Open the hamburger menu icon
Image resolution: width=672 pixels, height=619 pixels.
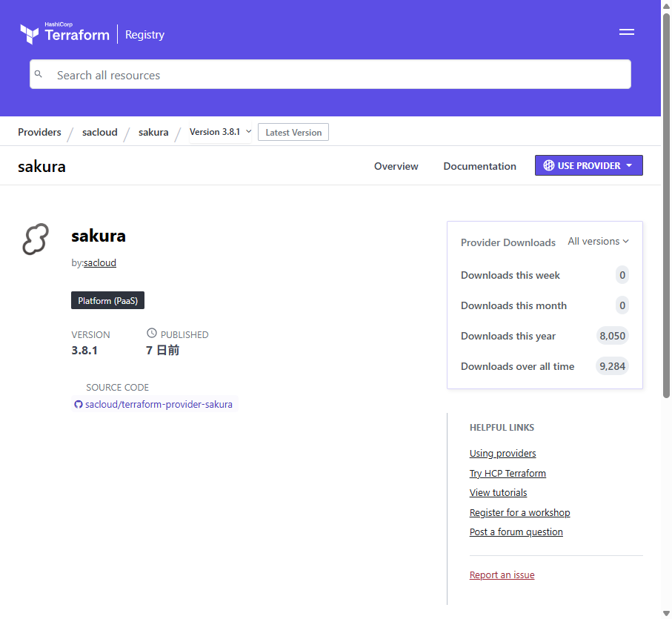click(627, 32)
